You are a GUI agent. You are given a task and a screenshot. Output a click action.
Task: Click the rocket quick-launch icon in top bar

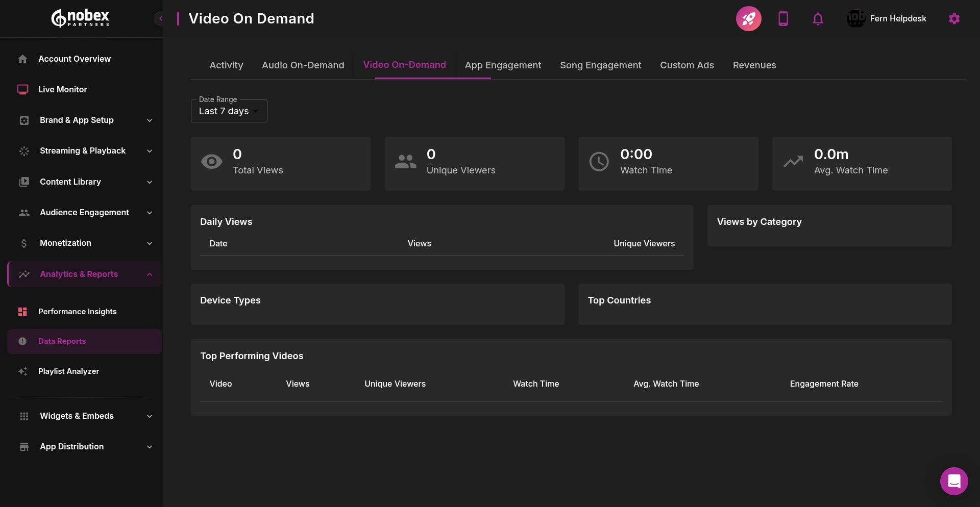coord(748,18)
